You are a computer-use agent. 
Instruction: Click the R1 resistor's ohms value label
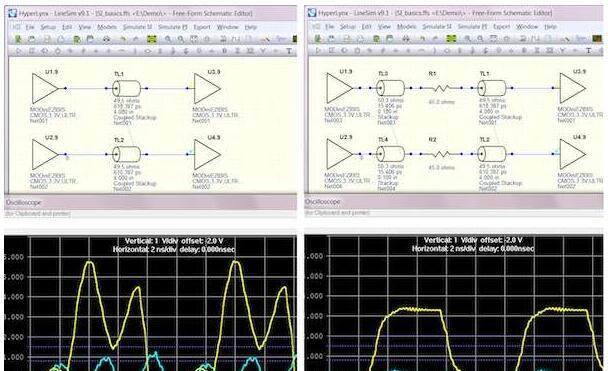coord(442,102)
